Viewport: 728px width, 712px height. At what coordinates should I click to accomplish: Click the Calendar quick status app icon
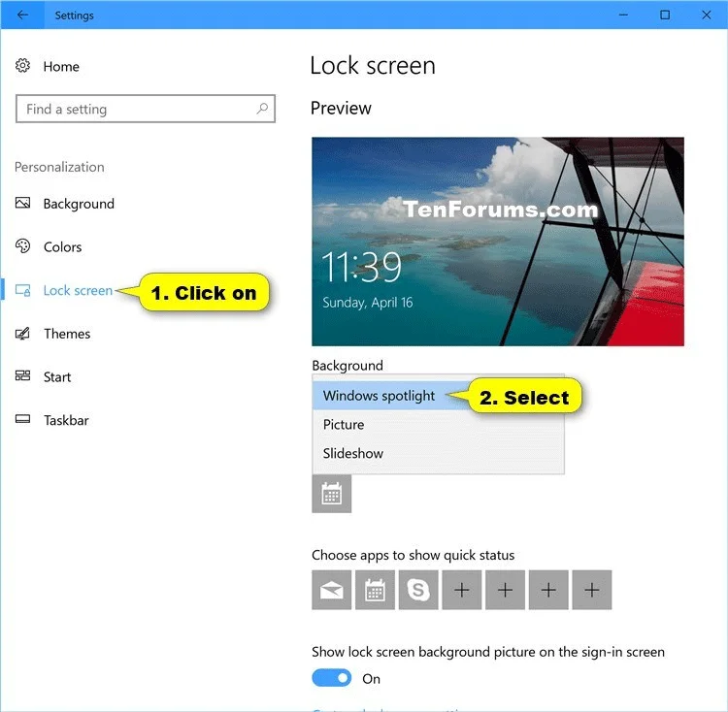click(x=375, y=590)
